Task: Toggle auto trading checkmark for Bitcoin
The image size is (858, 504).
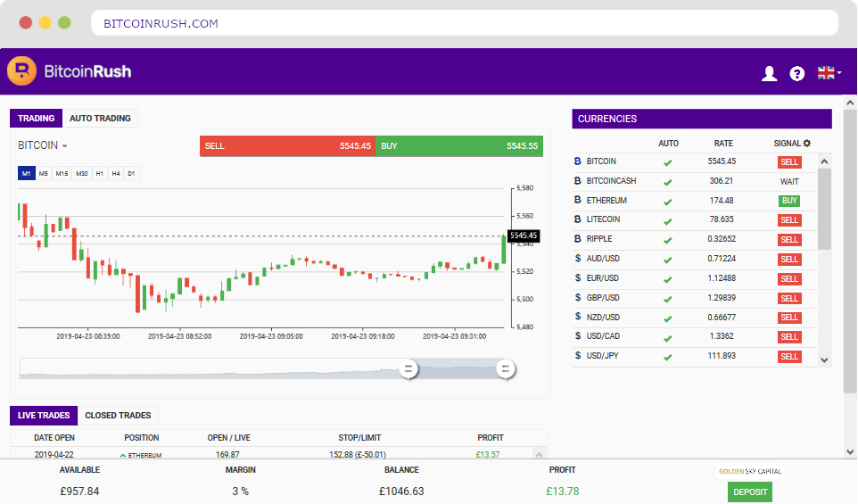Action: (x=667, y=162)
